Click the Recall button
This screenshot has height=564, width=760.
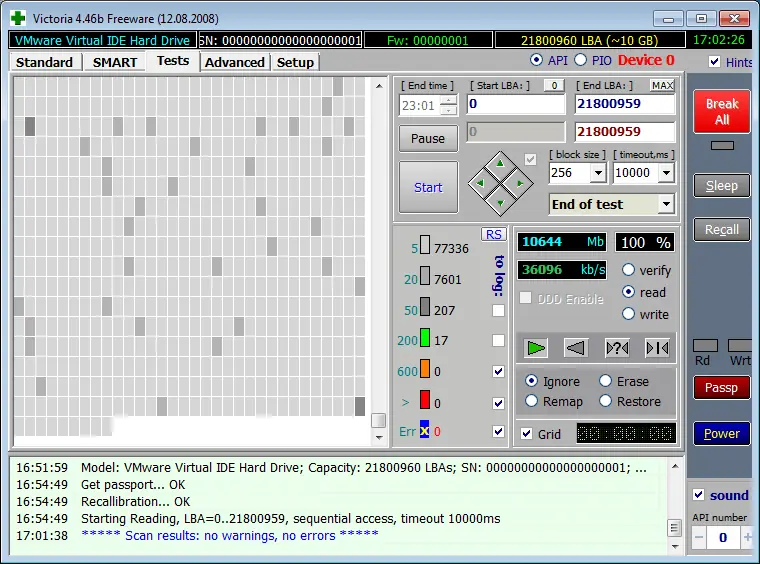click(722, 229)
